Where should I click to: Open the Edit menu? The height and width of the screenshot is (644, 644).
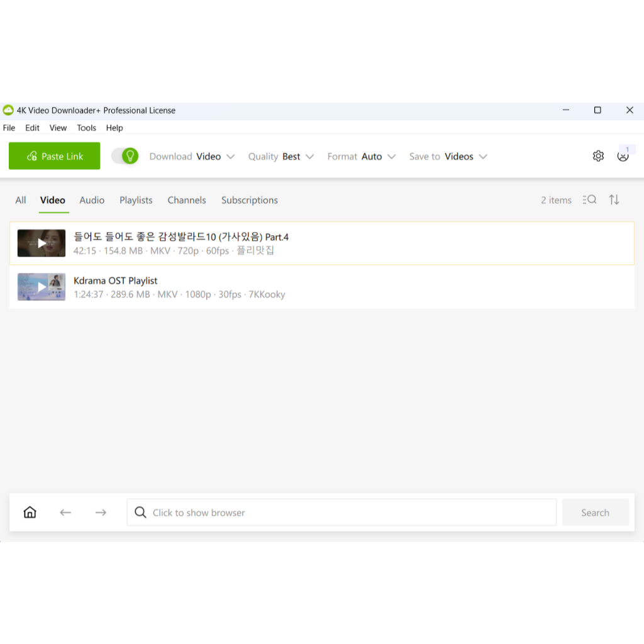tap(32, 128)
